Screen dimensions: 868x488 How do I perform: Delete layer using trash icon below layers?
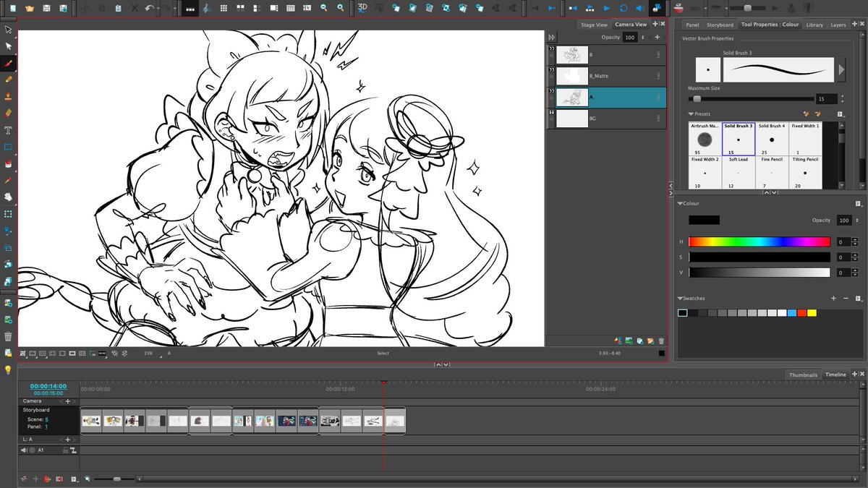[x=661, y=341]
